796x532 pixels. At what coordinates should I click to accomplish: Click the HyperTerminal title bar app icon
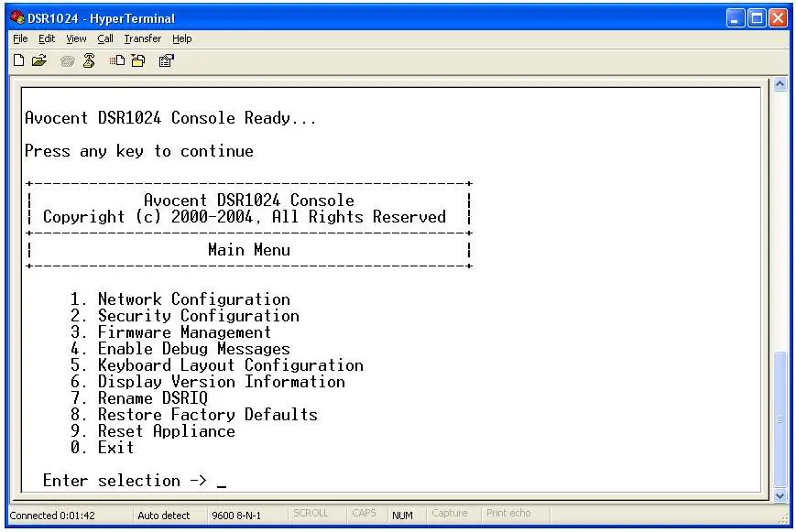(17, 17)
